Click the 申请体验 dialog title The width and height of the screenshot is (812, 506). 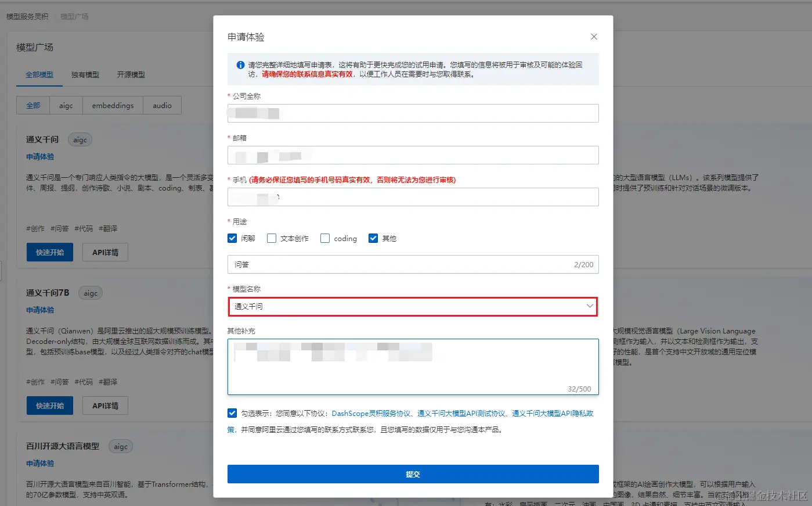(246, 37)
